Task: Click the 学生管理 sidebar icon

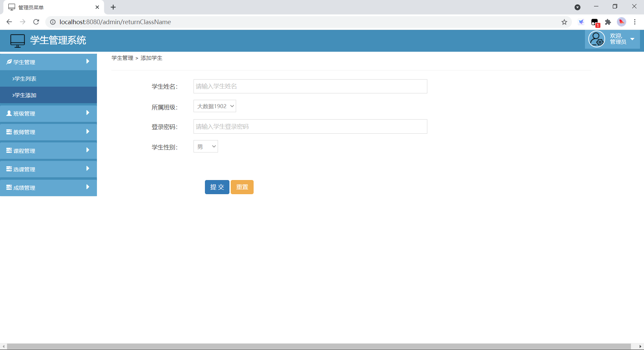Action: click(9, 62)
